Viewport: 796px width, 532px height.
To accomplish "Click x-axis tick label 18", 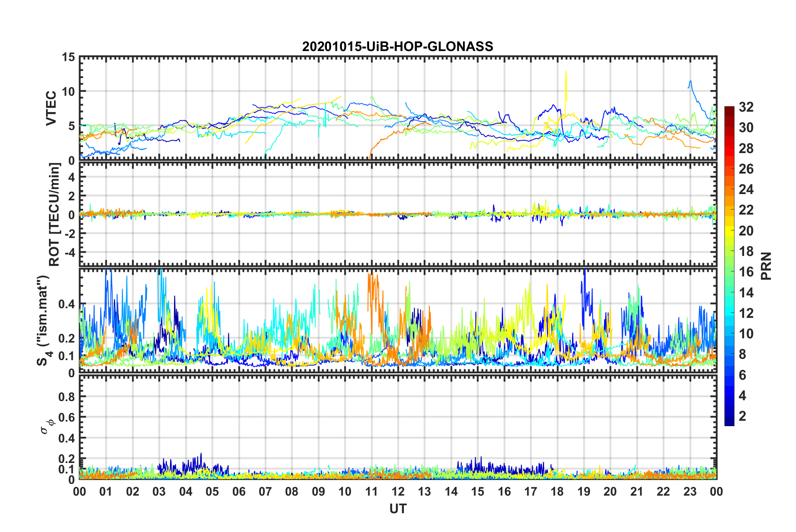I will 557,491.
